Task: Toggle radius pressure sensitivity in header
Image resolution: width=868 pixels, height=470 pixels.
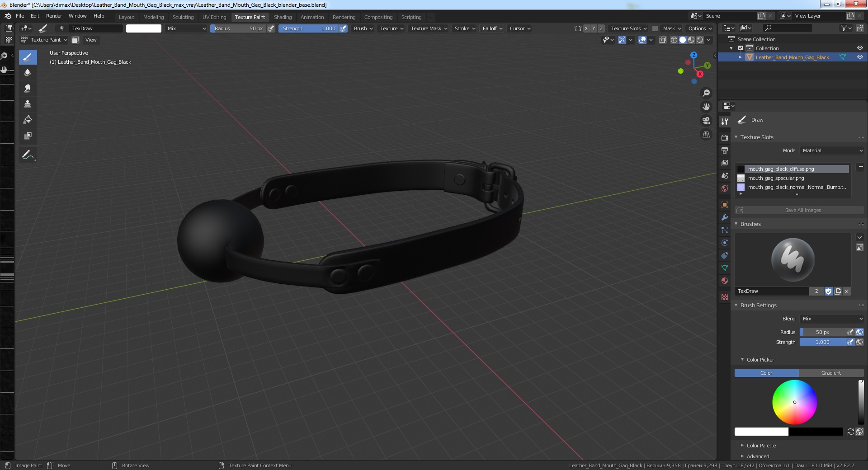Action: [x=271, y=28]
